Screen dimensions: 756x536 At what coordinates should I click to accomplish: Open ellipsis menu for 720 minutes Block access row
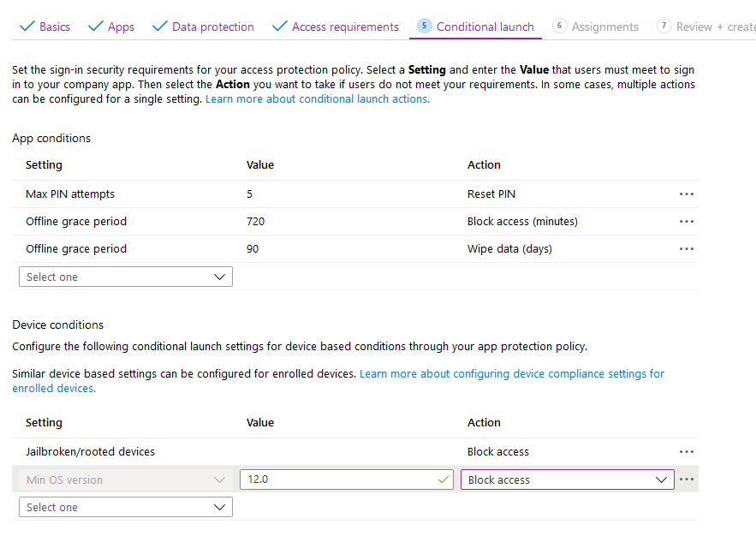click(686, 222)
